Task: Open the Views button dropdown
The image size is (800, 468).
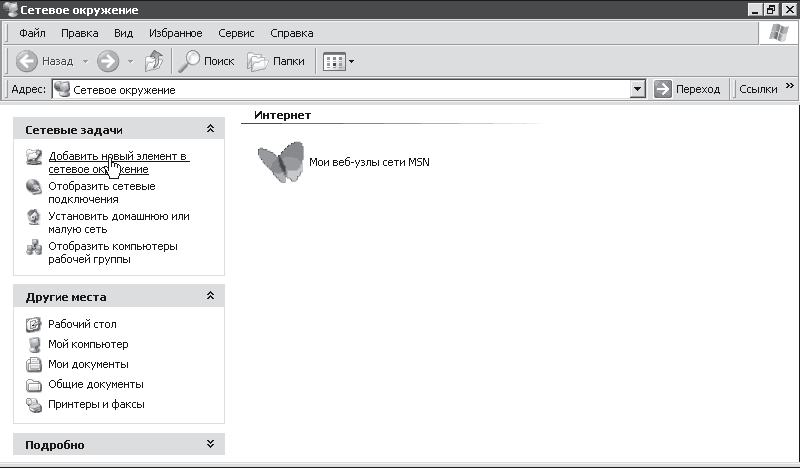Action: coord(339,61)
